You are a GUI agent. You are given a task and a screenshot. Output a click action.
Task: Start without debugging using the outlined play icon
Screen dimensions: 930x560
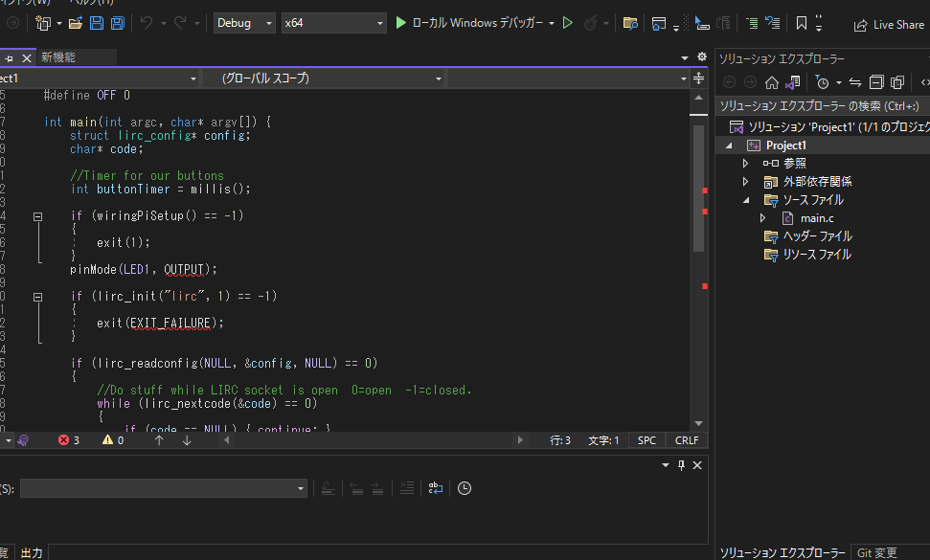568,23
